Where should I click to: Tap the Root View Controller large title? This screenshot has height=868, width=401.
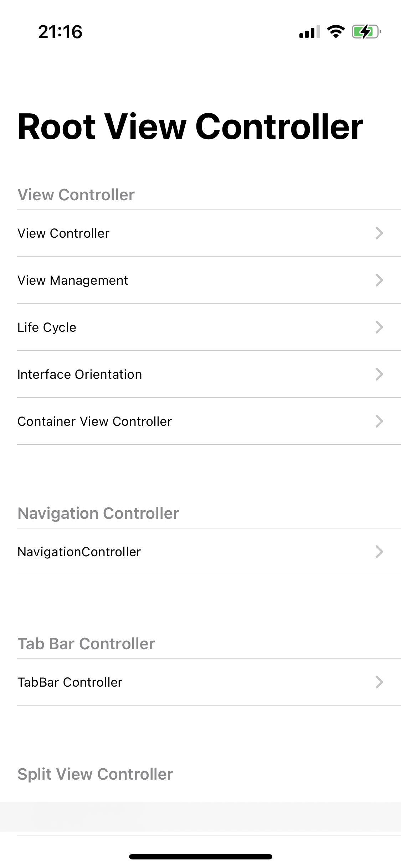190,127
